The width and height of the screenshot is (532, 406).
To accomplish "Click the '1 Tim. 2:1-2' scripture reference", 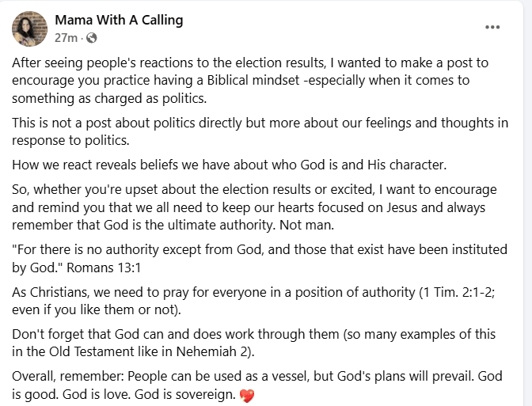I will 456,292.
